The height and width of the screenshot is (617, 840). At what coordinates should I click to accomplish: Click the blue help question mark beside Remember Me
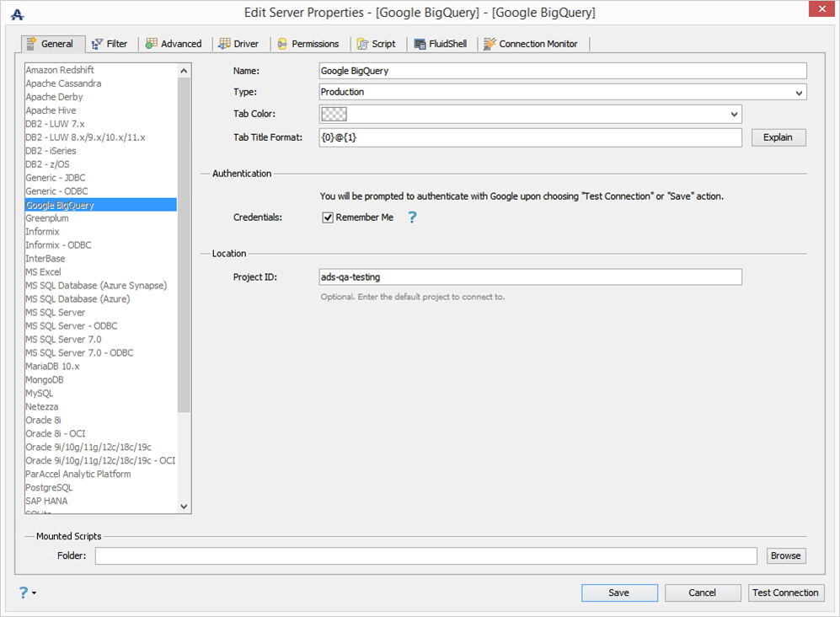(x=412, y=217)
